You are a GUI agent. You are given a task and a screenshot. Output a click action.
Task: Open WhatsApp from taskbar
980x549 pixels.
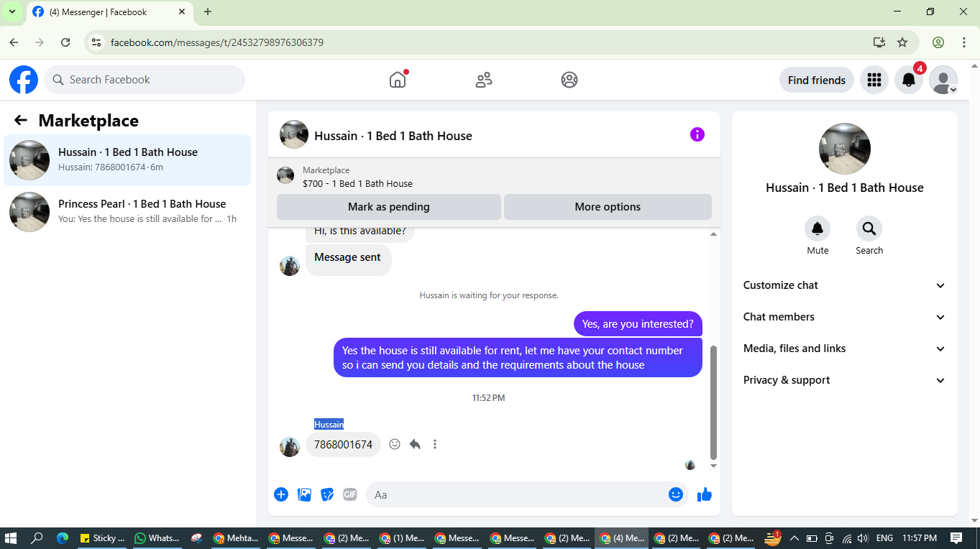pyautogui.click(x=157, y=538)
